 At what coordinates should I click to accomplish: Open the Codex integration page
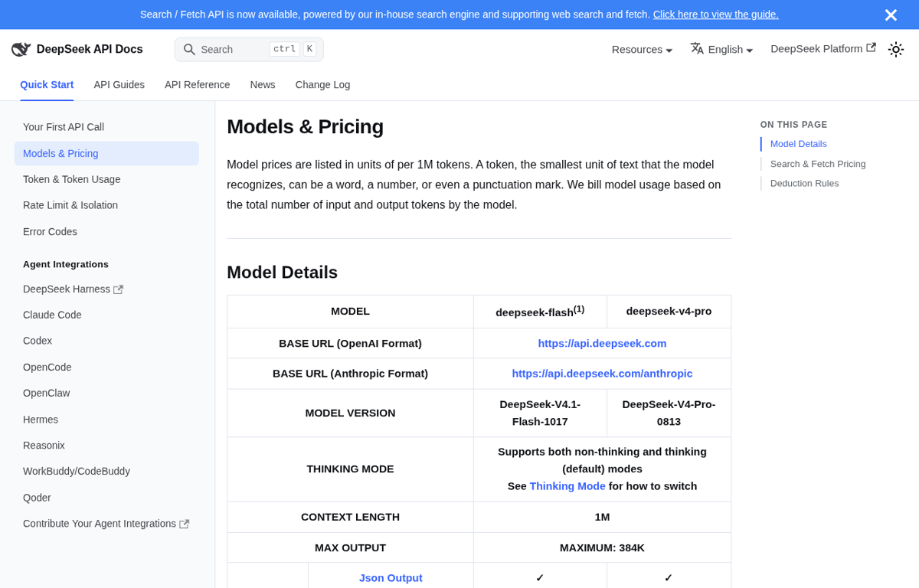106,341
